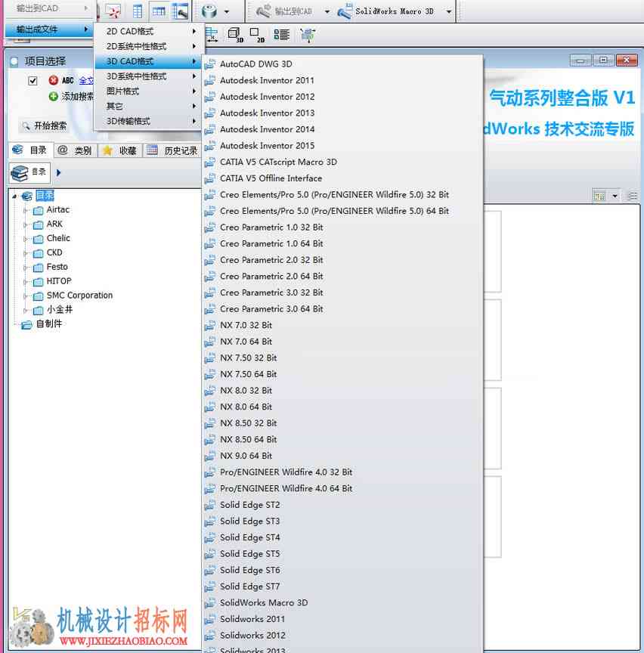The height and width of the screenshot is (653, 644).
Task: Expand the HITOP folder
Action: [x=25, y=282]
